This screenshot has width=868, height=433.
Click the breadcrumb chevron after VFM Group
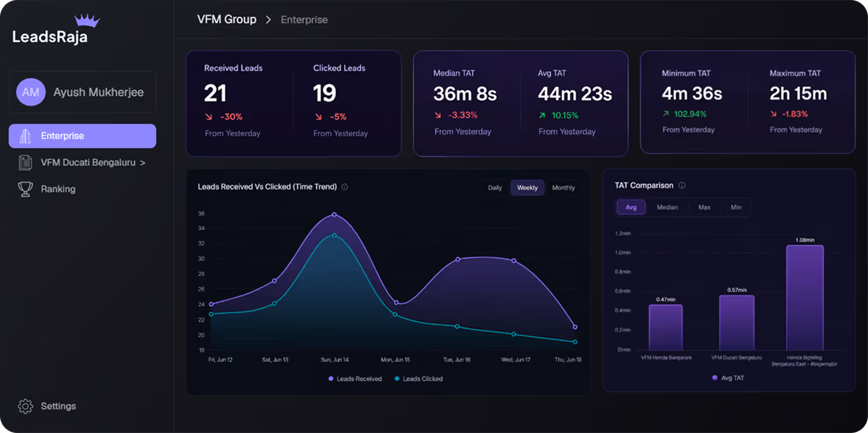click(268, 20)
